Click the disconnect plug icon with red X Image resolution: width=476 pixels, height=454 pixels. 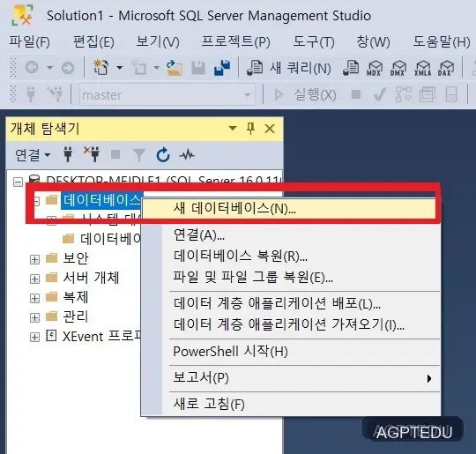(92, 154)
